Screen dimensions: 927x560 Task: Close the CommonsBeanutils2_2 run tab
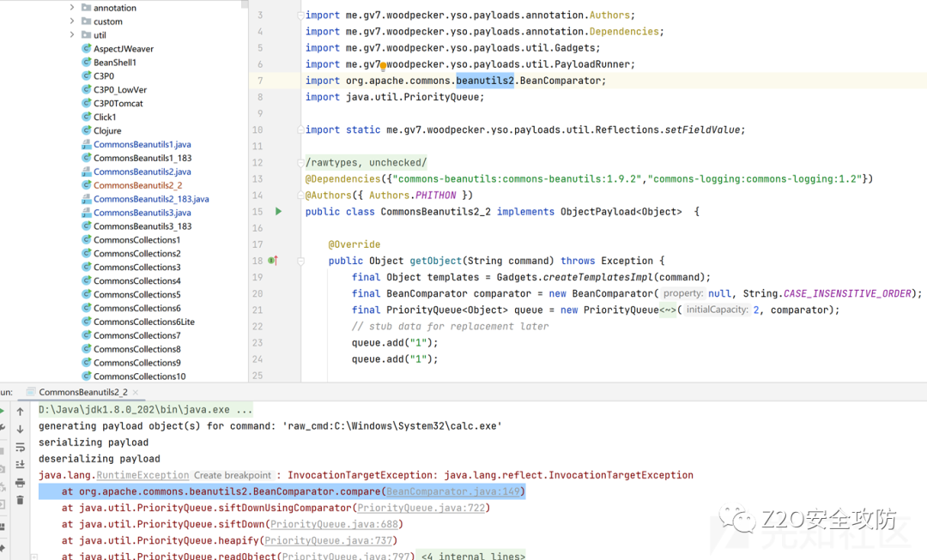point(136,392)
